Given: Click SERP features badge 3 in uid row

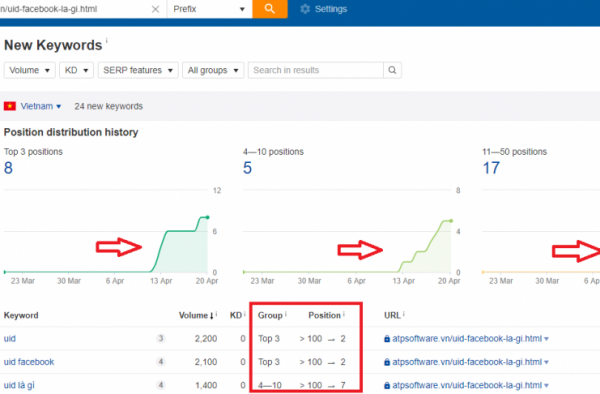Looking at the screenshot, I should point(161,339).
